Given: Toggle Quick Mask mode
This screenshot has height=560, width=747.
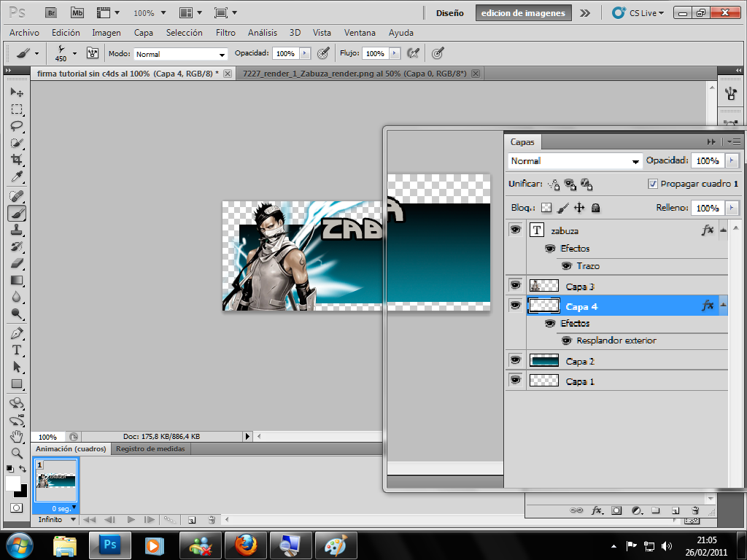Looking at the screenshot, I should coord(16,507).
